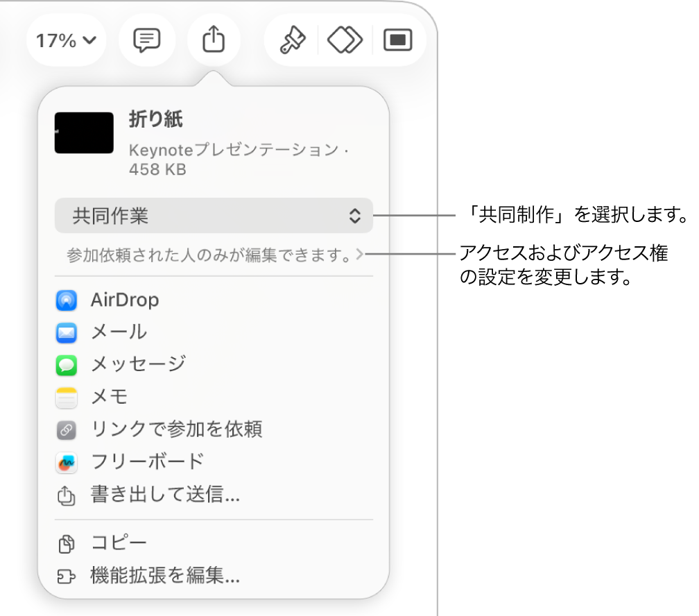This screenshot has height=616, width=699.
Task: Save presentation to メモ (Notes)
Action: 108,397
